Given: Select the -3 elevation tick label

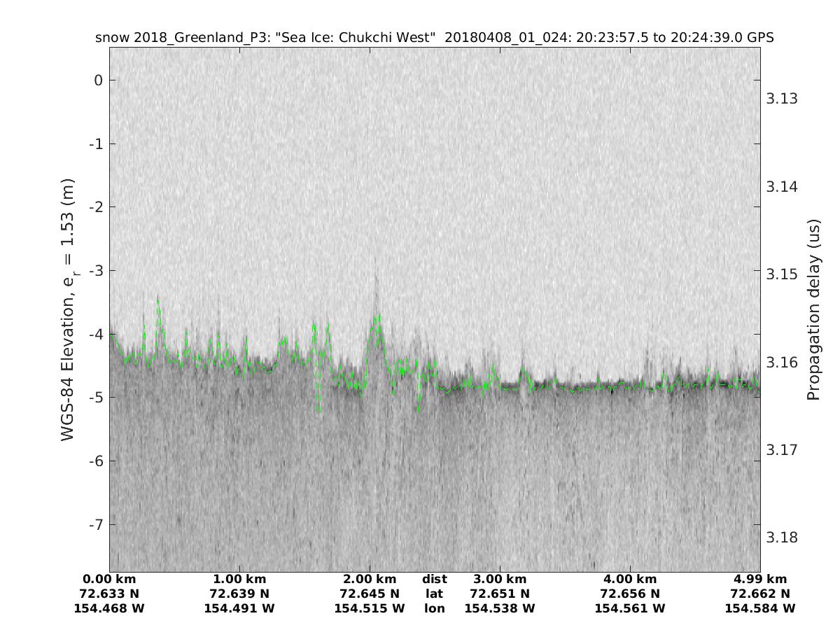Looking at the screenshot, I should click(x=95, y=271).
